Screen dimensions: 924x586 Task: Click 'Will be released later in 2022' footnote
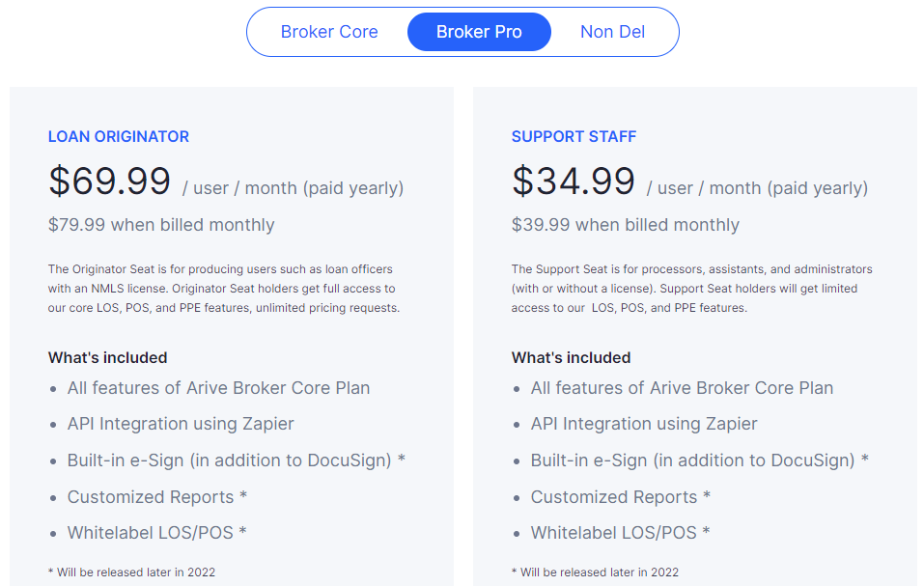point(130,572)
